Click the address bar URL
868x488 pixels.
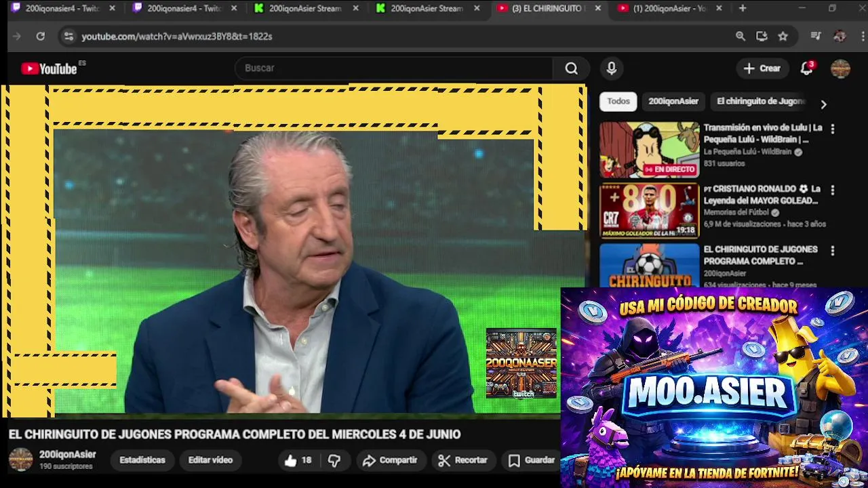tap(177, 37)
